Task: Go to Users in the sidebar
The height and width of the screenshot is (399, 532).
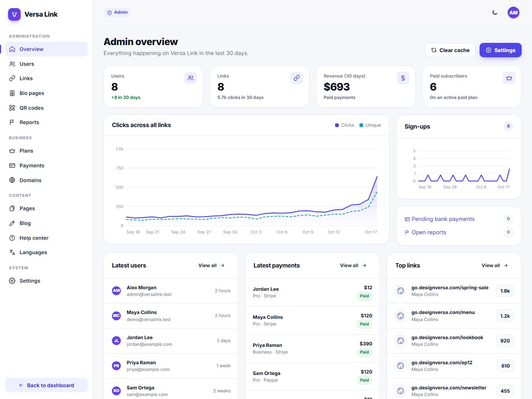Action: (x=46, y=64)
